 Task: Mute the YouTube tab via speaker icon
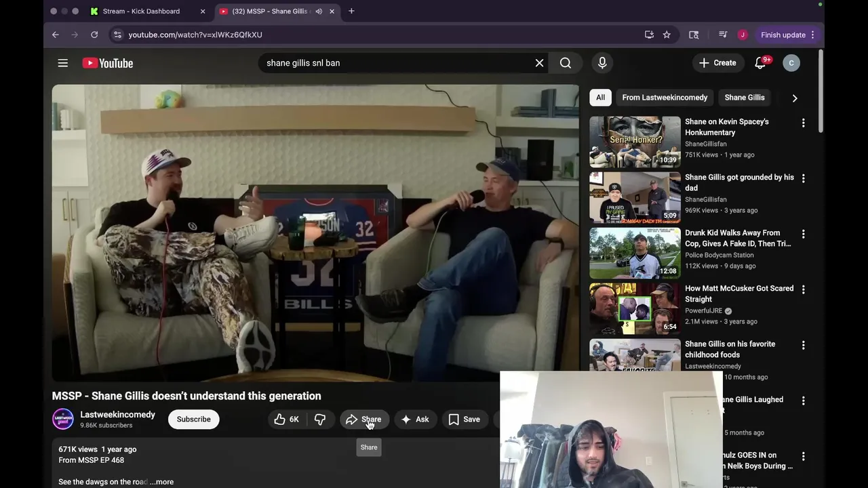click(x=319, y=12)
